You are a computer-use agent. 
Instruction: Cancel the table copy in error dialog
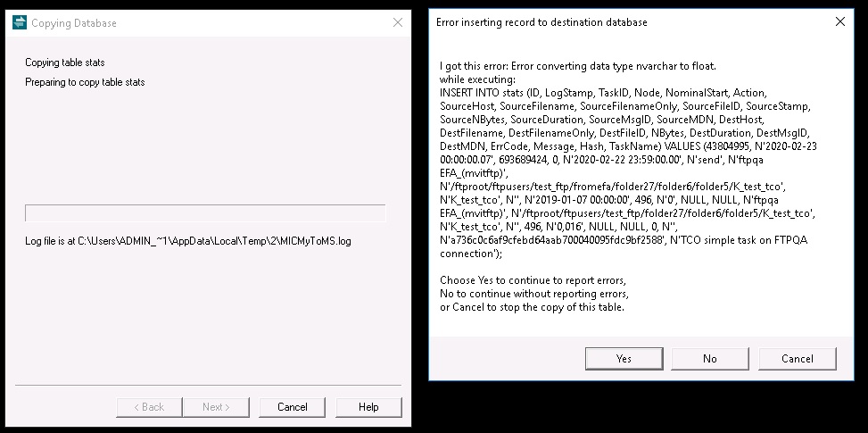tap(797, 358)
